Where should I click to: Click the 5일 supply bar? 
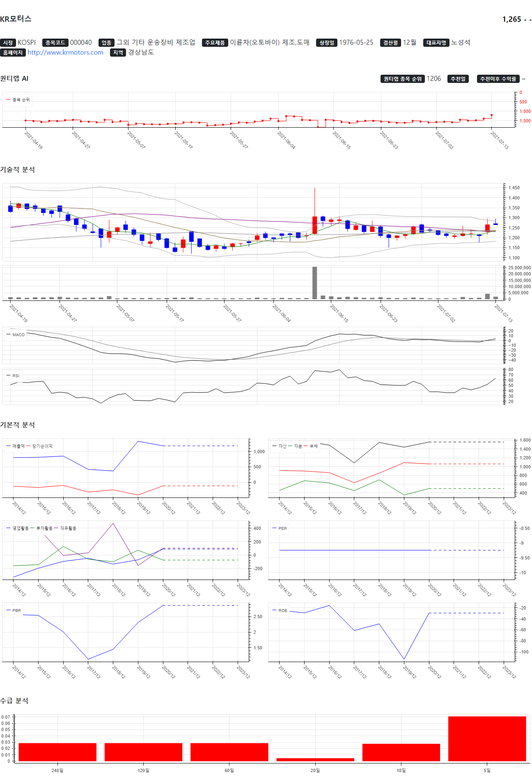(487, 738)
